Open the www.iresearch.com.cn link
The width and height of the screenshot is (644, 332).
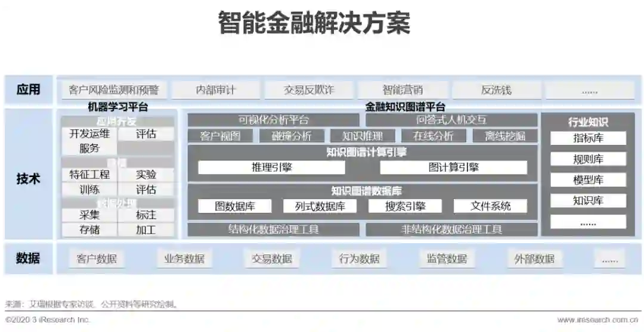(x=597, y=319)
